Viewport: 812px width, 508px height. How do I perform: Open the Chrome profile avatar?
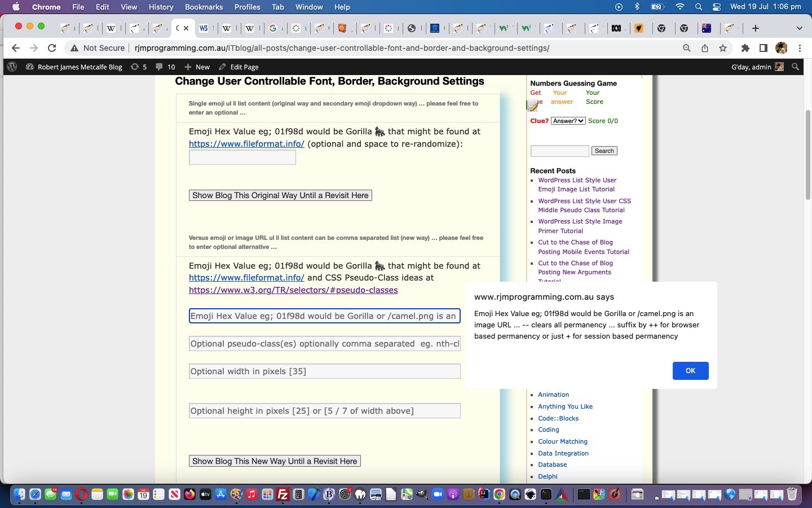pyautogui.click(x=782, y=48)
